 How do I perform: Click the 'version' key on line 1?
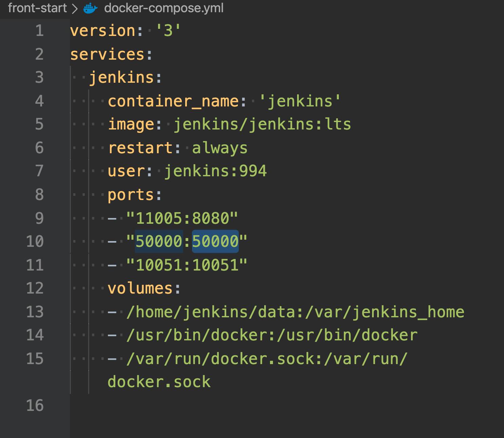click(x=103, y=31)
